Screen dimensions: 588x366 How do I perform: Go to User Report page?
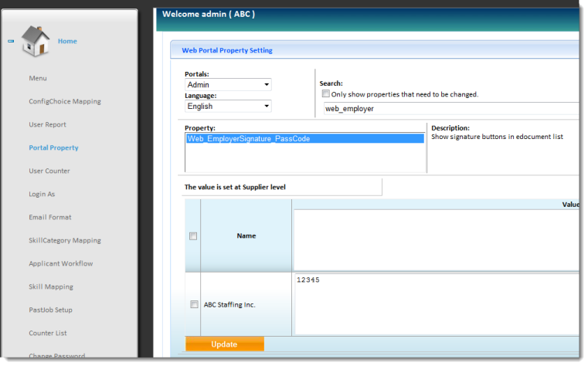47,124
